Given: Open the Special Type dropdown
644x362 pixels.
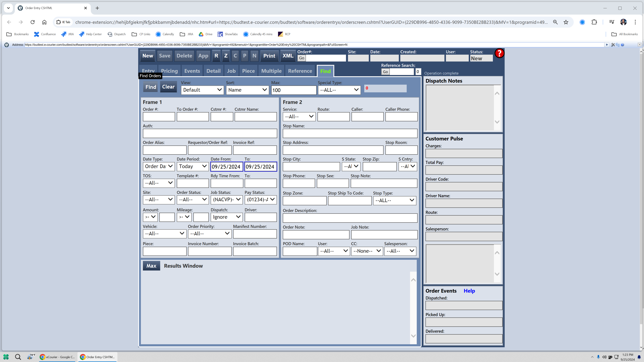Looking at the screenshot, I should [339, 90].
